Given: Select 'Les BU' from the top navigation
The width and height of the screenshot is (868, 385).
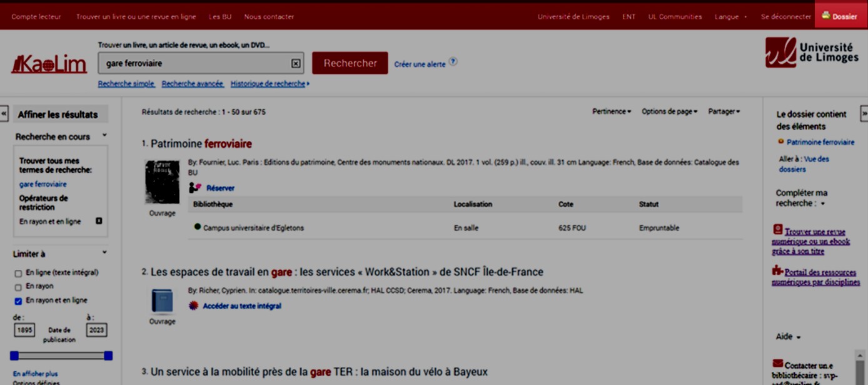Looking at the screenshot, I should click(220, 17).
